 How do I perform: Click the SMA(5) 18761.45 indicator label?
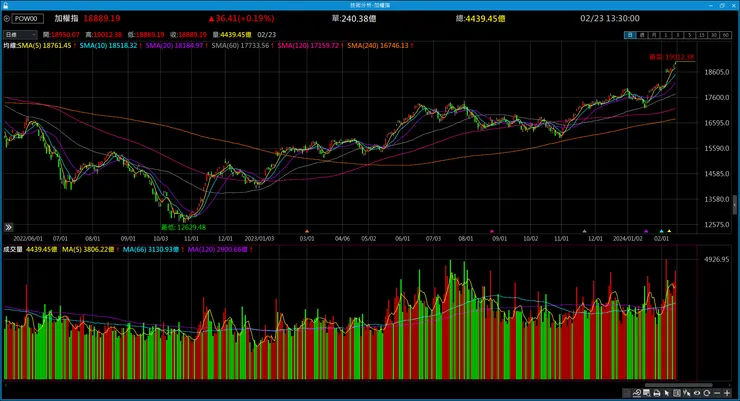[x=45, y=46]
